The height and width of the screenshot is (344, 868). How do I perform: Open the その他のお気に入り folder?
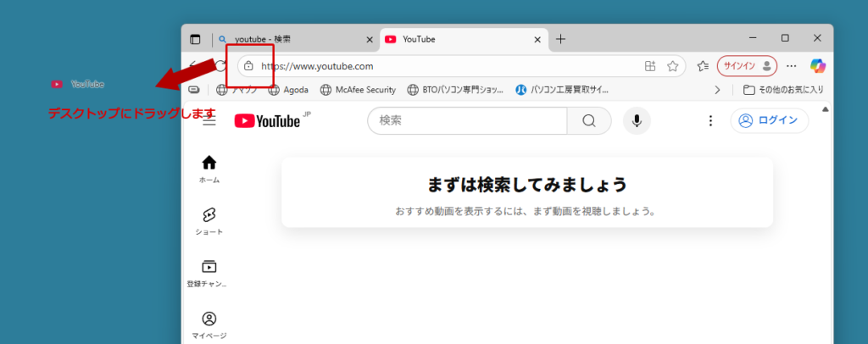[x=783, y=90]
